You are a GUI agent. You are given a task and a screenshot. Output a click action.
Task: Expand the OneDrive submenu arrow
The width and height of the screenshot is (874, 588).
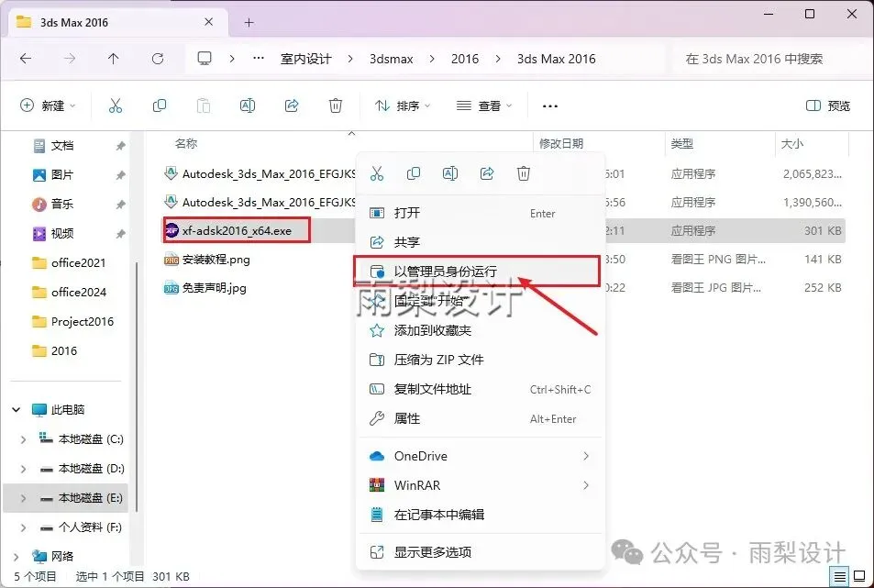(x=586, y=456)
